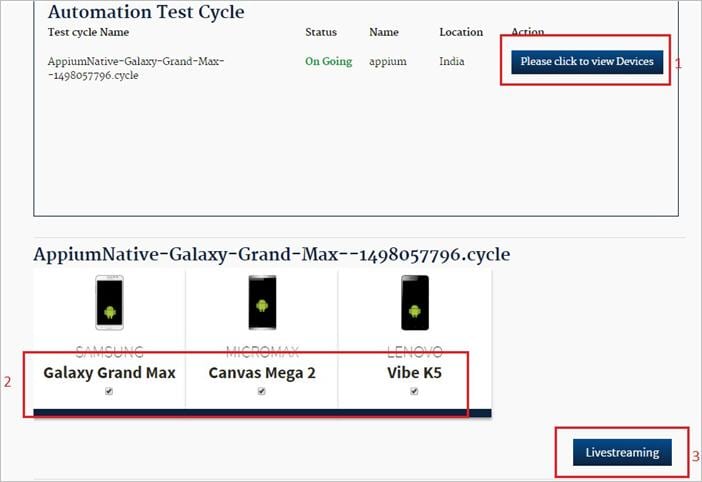Click the 'Automation Test Cycle' heading
702x482 pixels.
click(x=146, y=12)
